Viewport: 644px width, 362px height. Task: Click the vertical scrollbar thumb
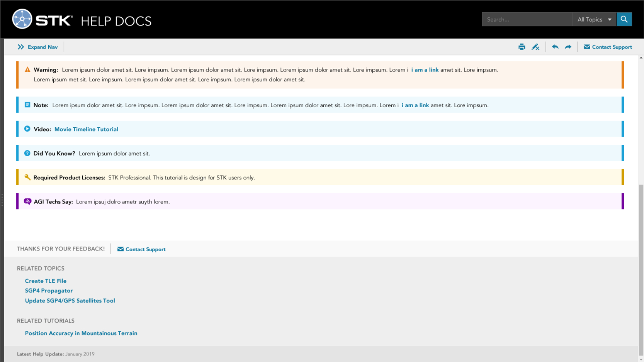(641, 269)
